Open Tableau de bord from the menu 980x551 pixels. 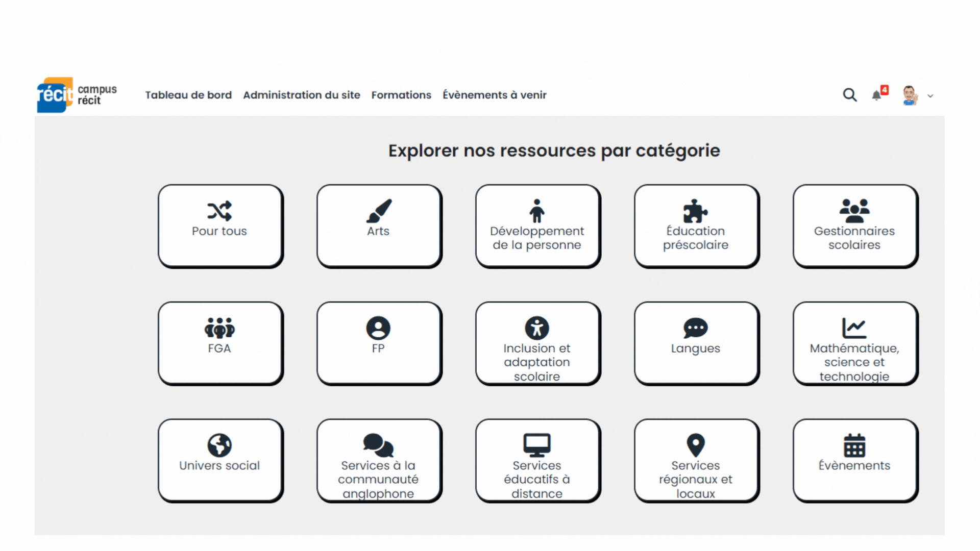coord(188,95)
